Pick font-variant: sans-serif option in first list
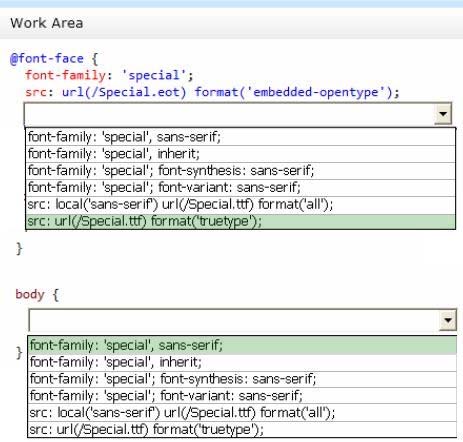 pyautogui.click(x=241, y=188)
